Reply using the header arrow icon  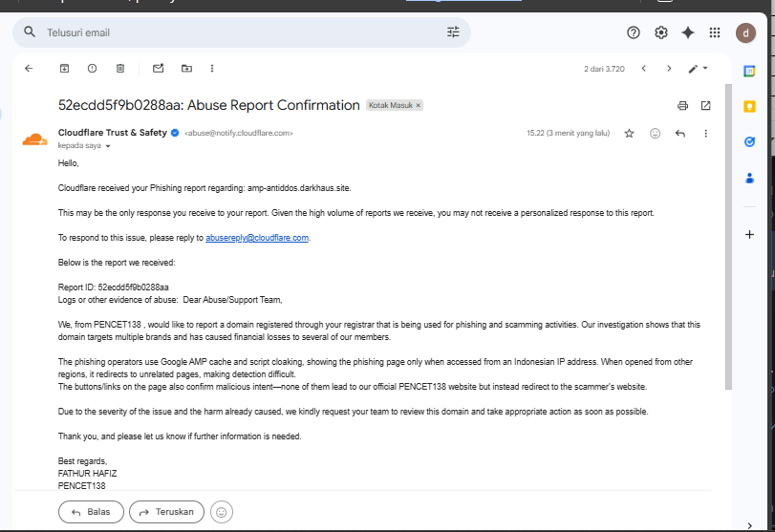(680, 134)
